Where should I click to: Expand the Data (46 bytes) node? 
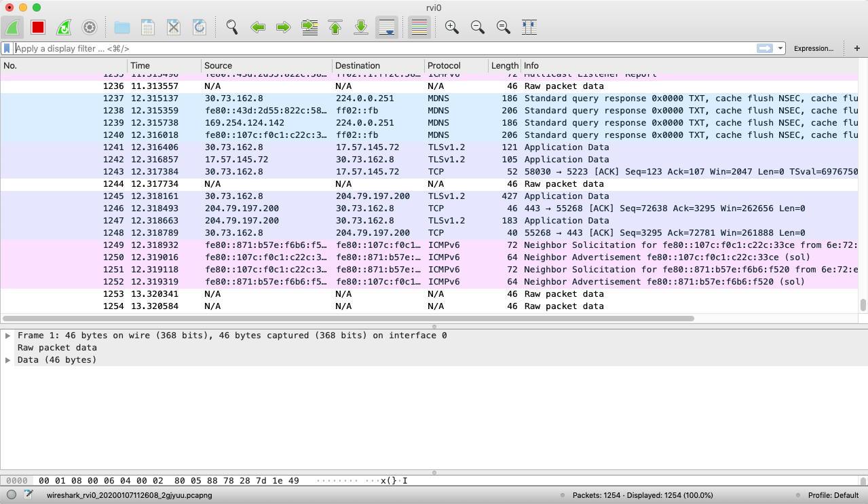point(7,360)
